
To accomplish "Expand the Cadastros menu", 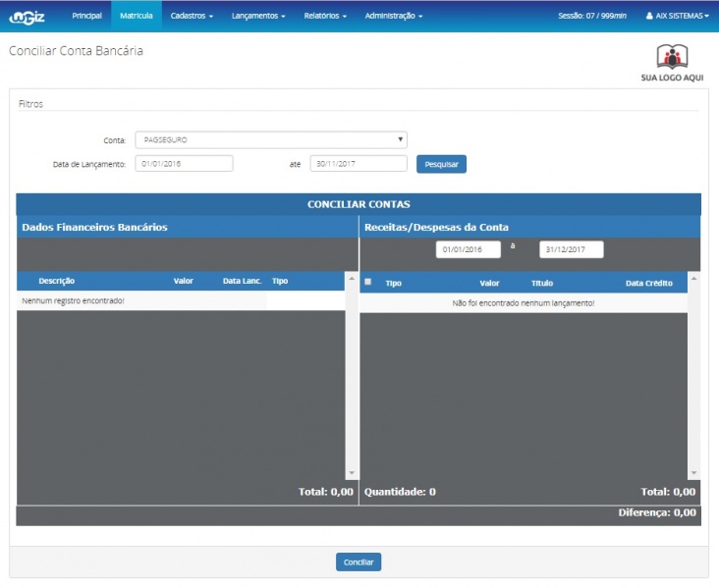I will pyautogui.click(x=192, y=16).
